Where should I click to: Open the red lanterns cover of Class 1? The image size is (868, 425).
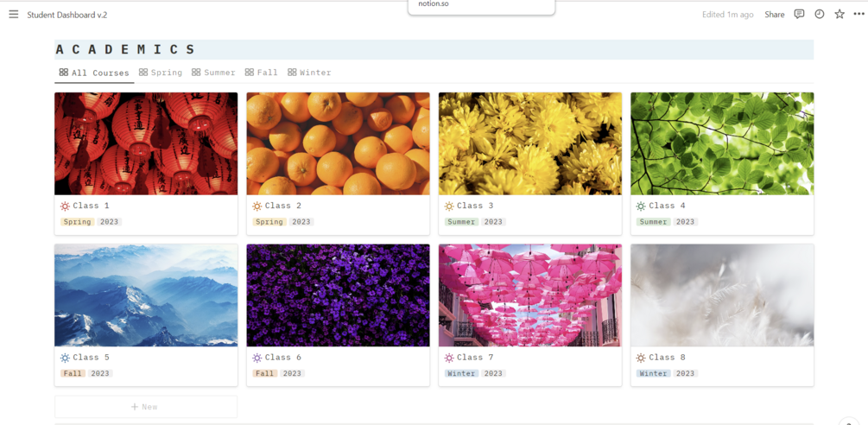146,143
